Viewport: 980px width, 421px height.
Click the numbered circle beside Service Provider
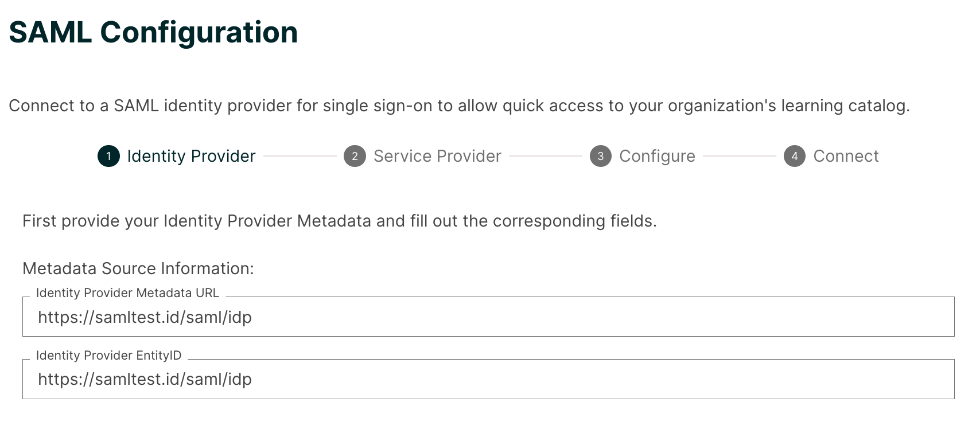coord(356,156)
